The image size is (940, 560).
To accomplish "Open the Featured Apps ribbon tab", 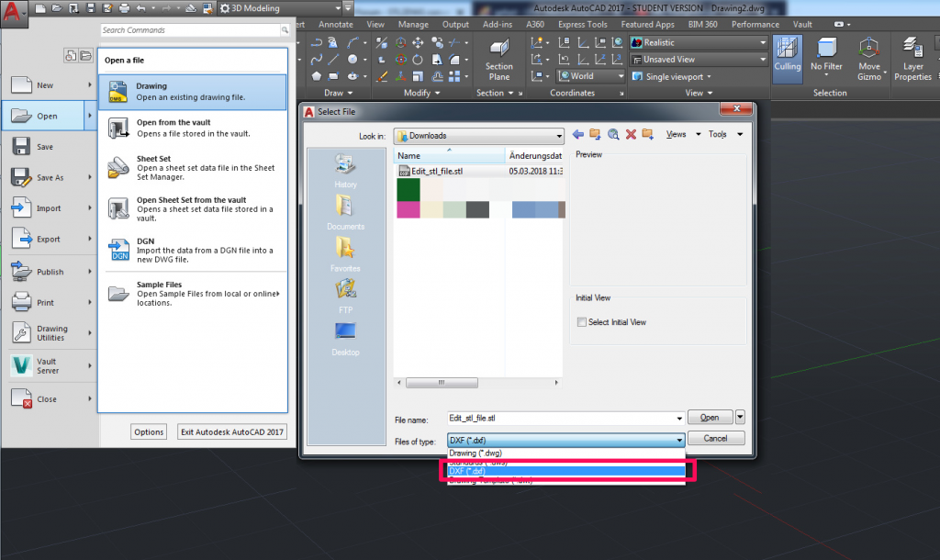I will pos(647,25).
